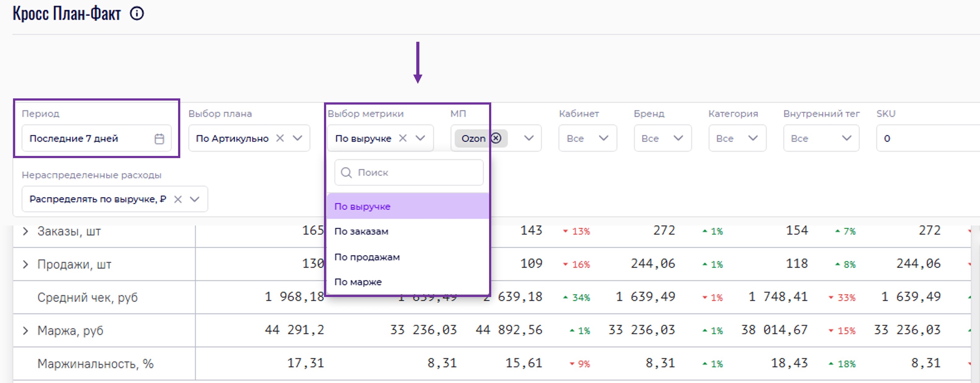Click the search magnifier icon in dropdown
This screenshot has height=383, width=980.
click(346, 173)
